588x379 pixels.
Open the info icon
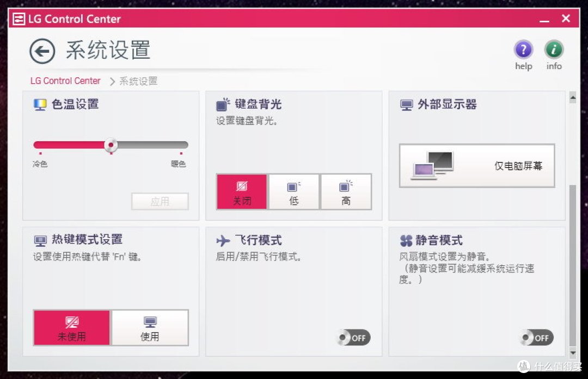pos(554,49)
